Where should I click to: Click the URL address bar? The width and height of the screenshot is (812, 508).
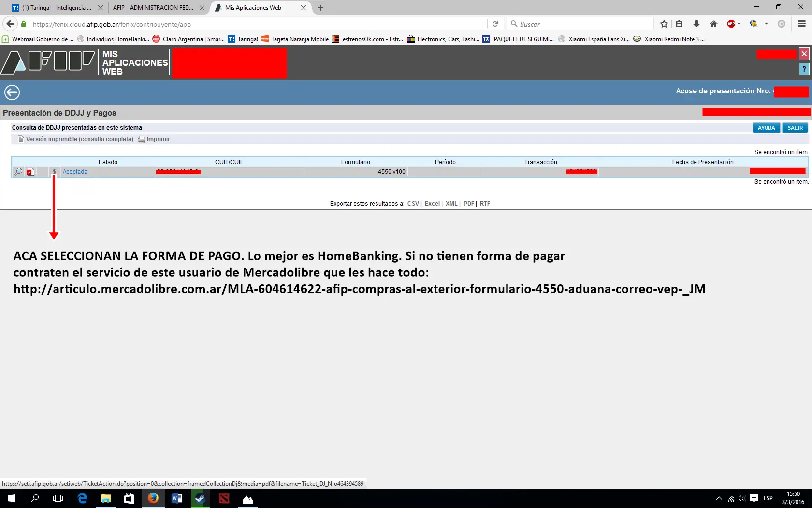pyautogui.click(x=259, y=24)
